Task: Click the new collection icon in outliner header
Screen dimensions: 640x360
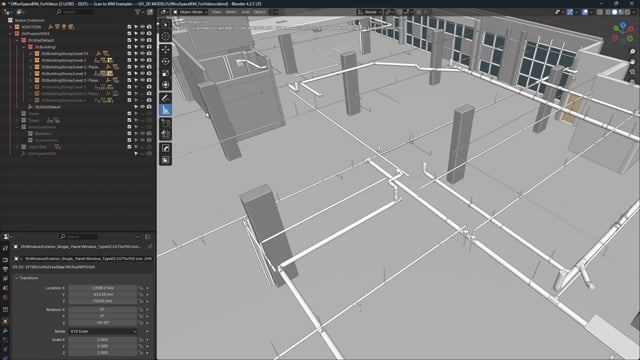Action: click(150, 12)
